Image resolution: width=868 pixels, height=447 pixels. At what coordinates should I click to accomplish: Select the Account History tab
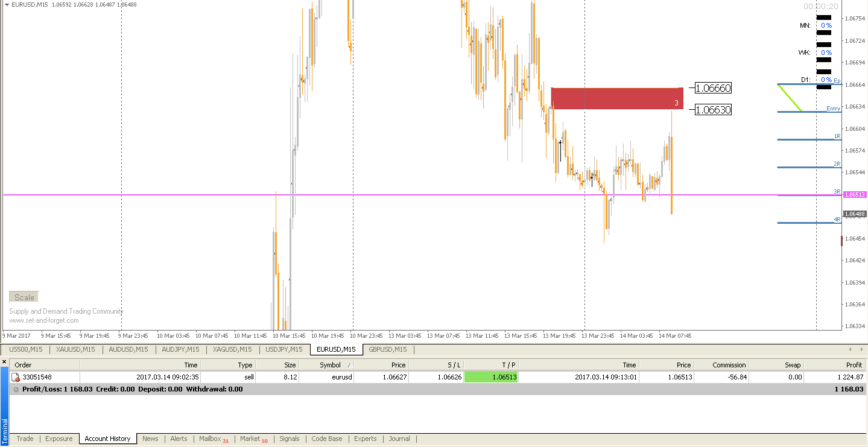coord(108,439)
